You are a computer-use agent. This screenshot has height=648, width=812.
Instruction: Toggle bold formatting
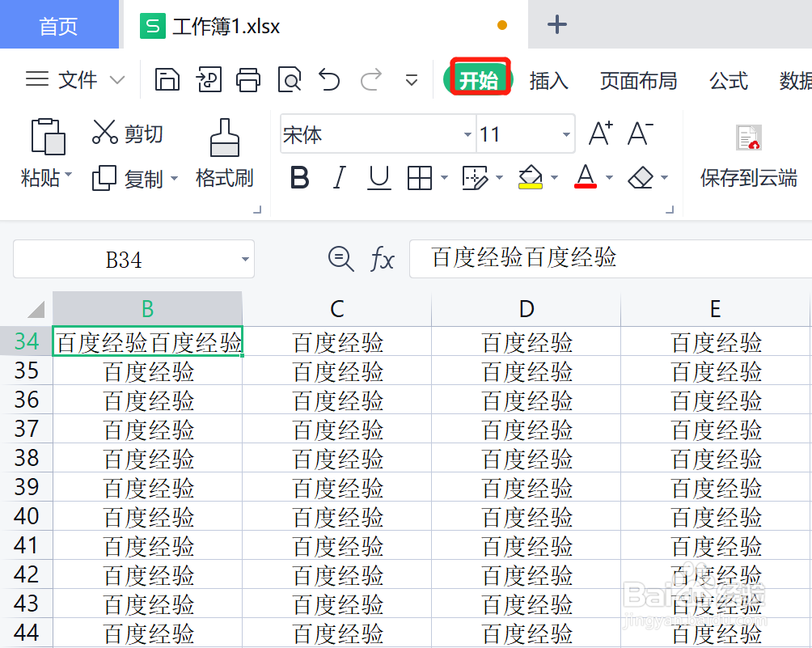[x=298, y=178]
